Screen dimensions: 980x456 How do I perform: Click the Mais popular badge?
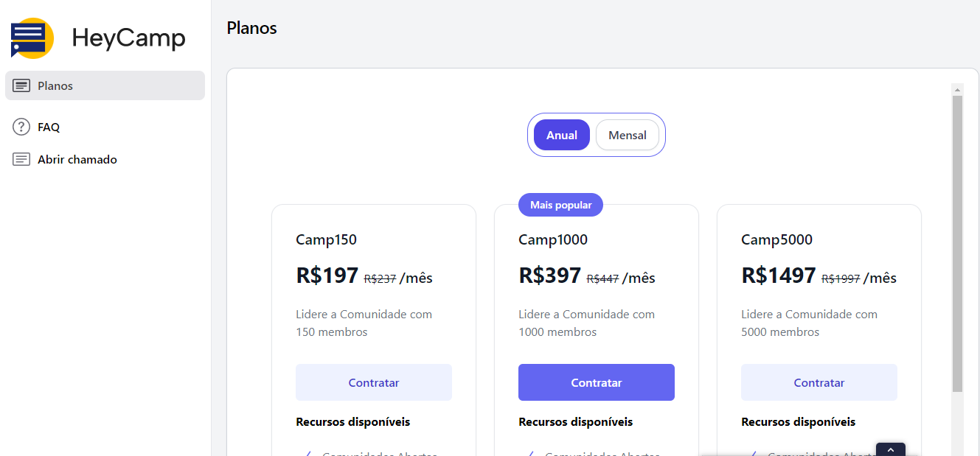560,206
